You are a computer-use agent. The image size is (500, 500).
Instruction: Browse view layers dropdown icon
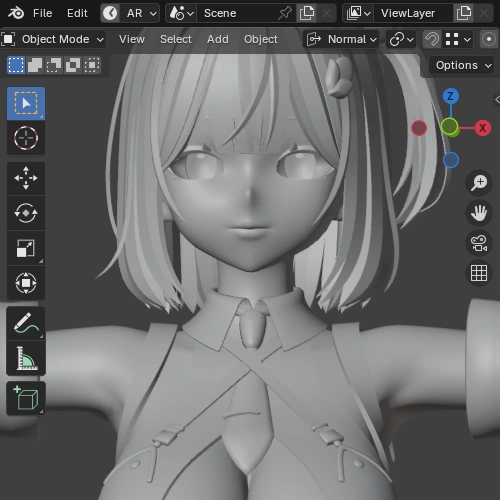click(x=358, y=13)
